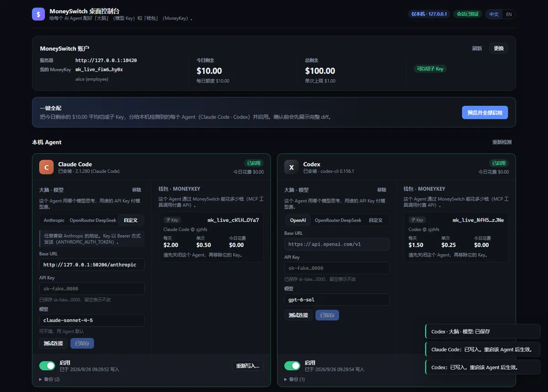The image size is (548, 392).
Task: Click key text mk_live_NfH5…zJNe
Action: point(479,220)
